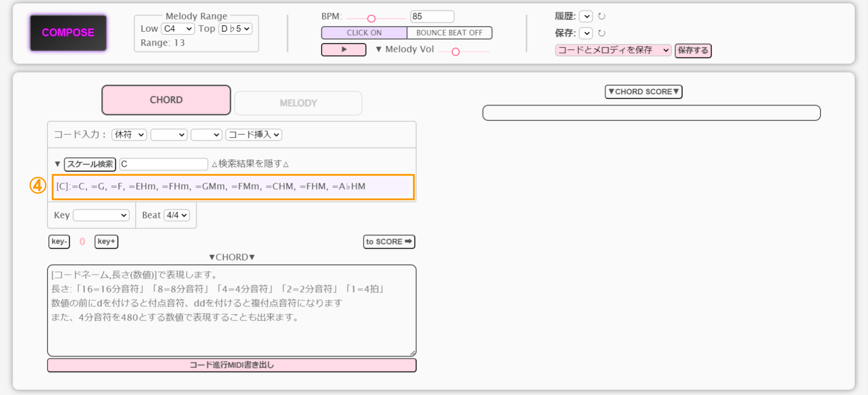Open the 休符 chord root dropdown
This screenshot has height=395, width=868.
[129, 134]
